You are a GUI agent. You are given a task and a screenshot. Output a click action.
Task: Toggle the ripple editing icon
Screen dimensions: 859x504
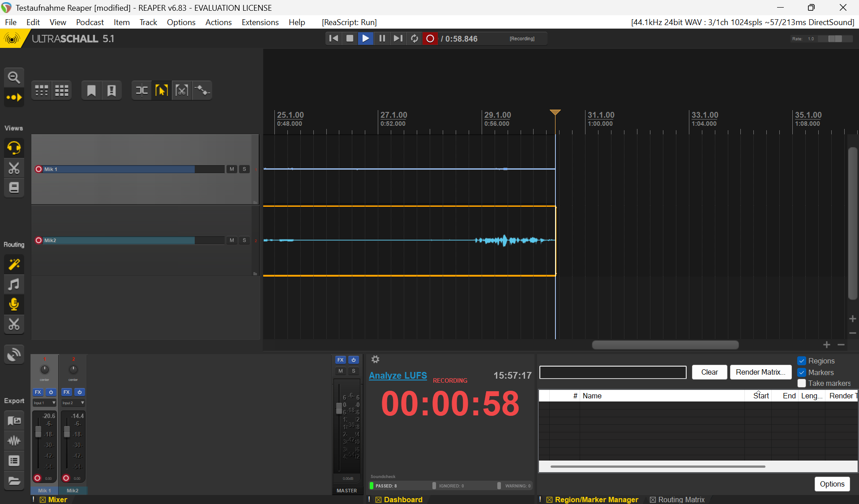pos(141,90)
